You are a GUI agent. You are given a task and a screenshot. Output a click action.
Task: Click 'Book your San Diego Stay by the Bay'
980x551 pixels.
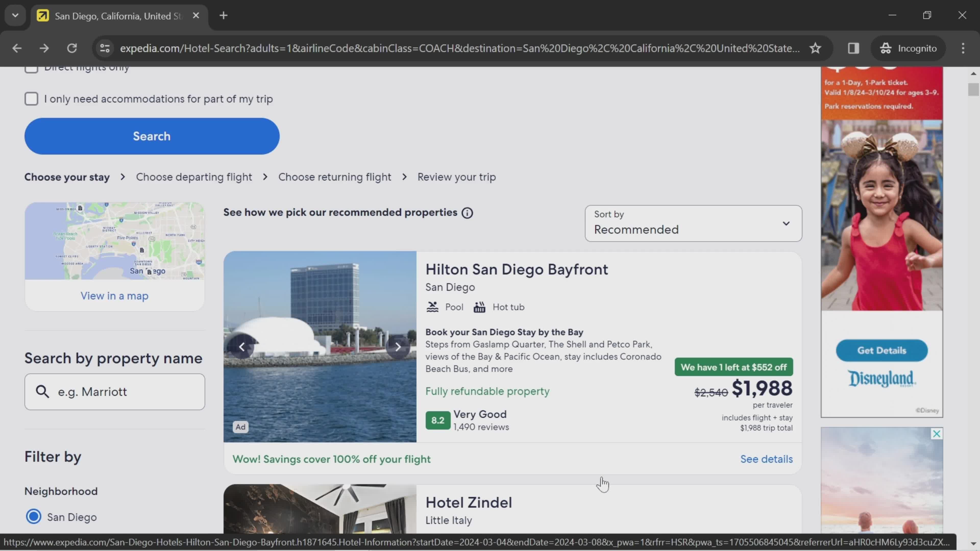point(504,332)
